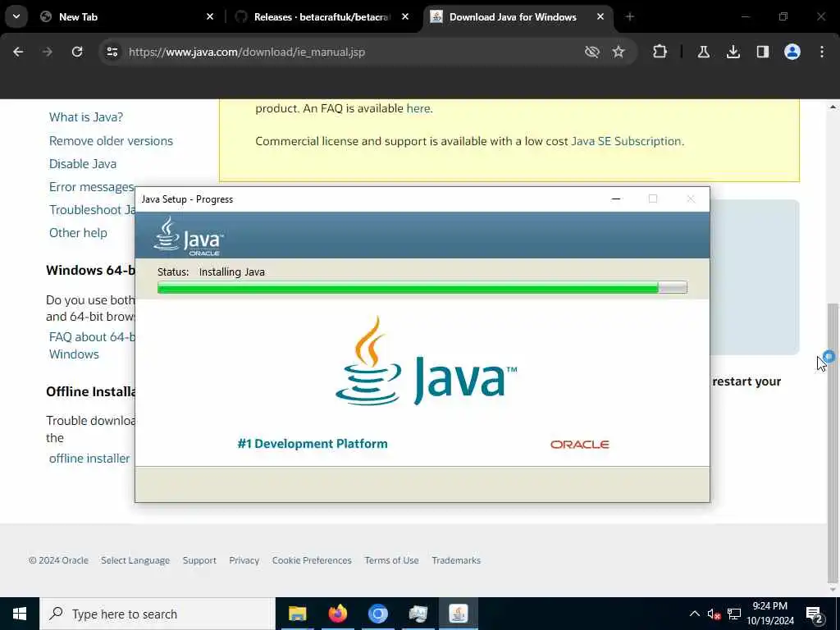Open the FAQ about 64-bit Windows link
Image resolution: width=840 pixels, height=630 pixels.
(x=92, y=345)
